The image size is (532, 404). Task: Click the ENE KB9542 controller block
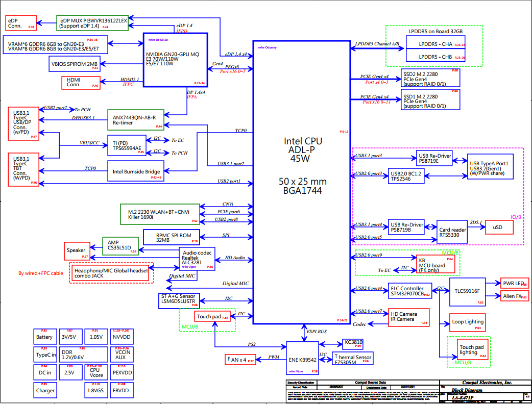[302, 358]
